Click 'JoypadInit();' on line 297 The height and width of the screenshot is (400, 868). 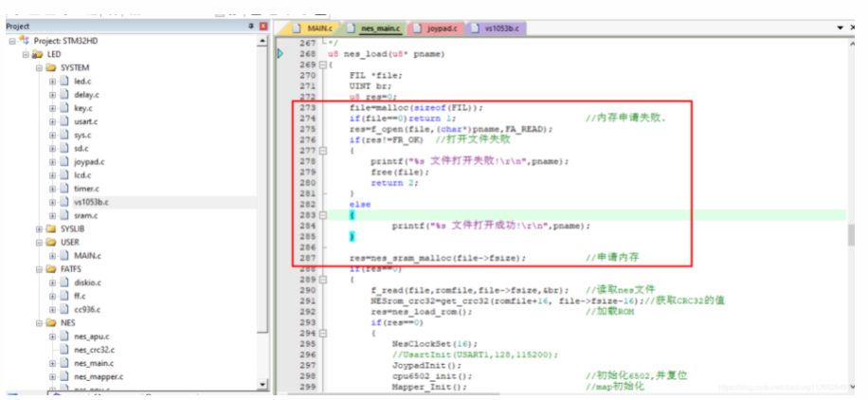tap(426, 366)
